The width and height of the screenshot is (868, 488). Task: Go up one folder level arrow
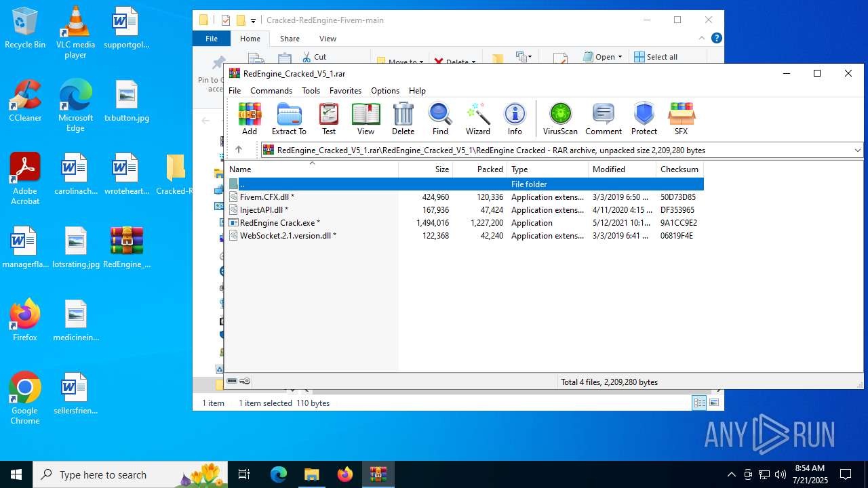point(238,150)
